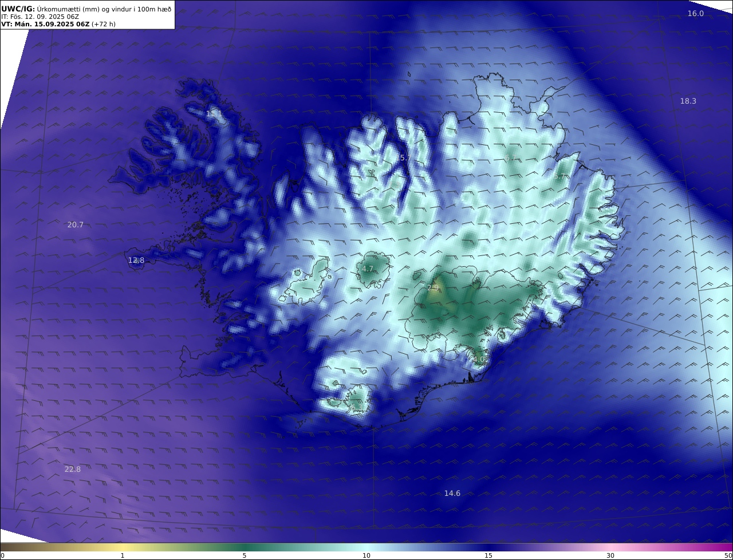This screenshot has width=733, height=560.
Task: Click the 15.7 value in north Iceland
Action: click(404, 158)
